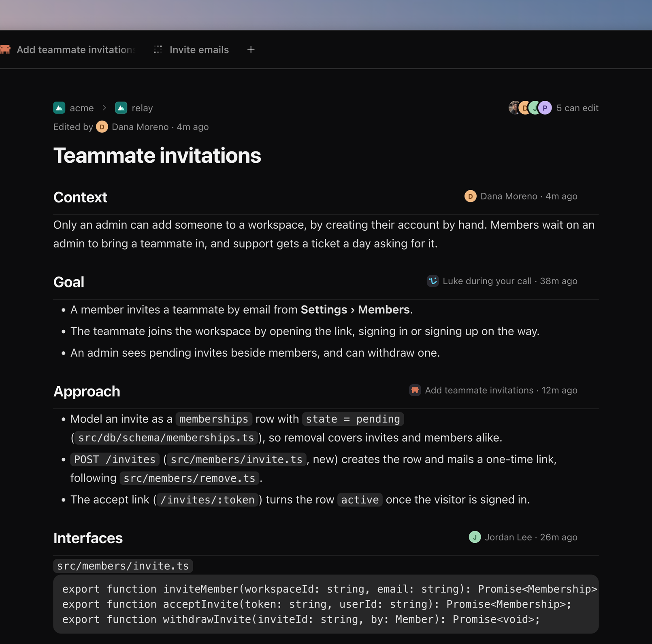
Task: Click the chevron between acme and relay
Action: [x=104, y=108]
